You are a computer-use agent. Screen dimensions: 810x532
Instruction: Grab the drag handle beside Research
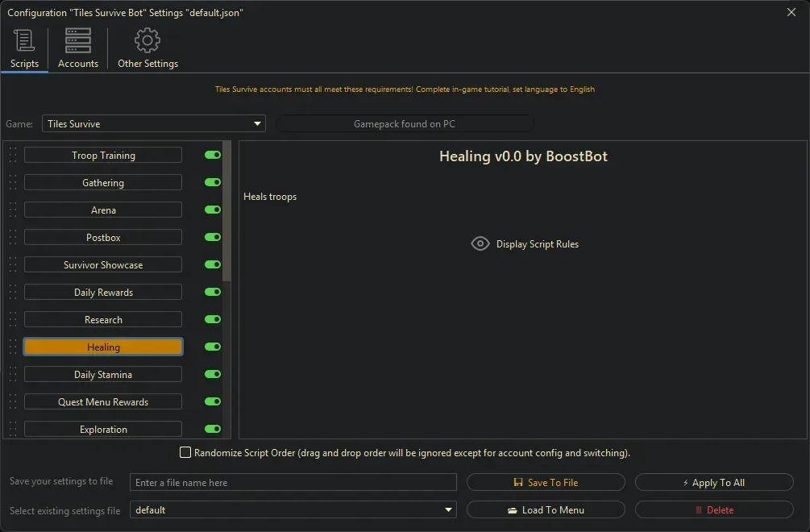pyautogui.click(x=13, y=320)
